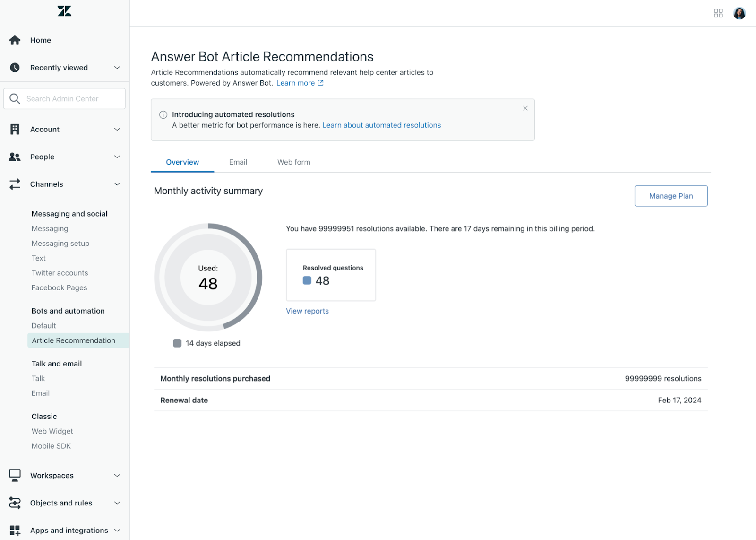The width and height of the screenshot is (756, 540).
Task: Expand the People section chevron
Action: (x=117, y=157)
